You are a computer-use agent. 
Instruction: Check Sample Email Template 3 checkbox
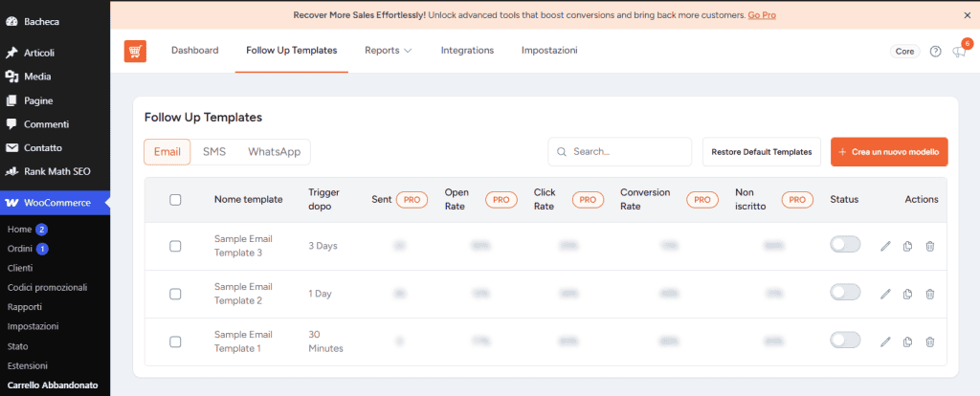pyautogui.click(x=176, y=246)
